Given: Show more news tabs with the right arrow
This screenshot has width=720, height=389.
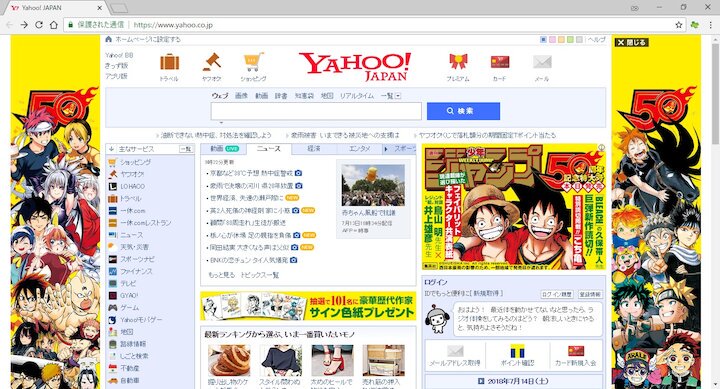Looking at the screenshot, I should tap(386, 149).
